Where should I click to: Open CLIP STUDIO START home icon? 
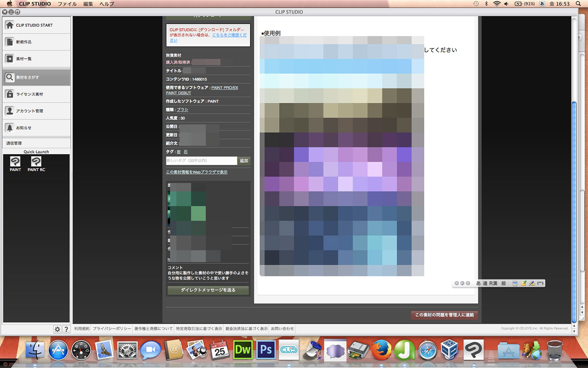[9, 25]
